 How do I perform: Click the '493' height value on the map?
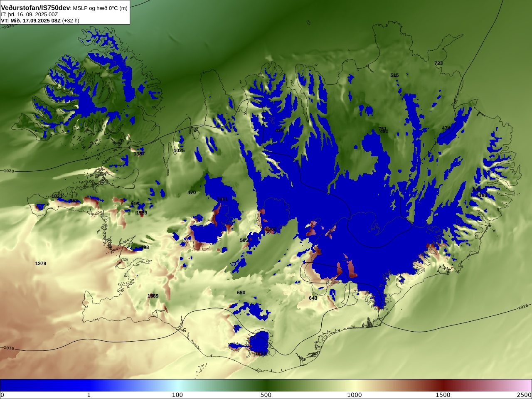pyautogui.click(x=145, y=247)
